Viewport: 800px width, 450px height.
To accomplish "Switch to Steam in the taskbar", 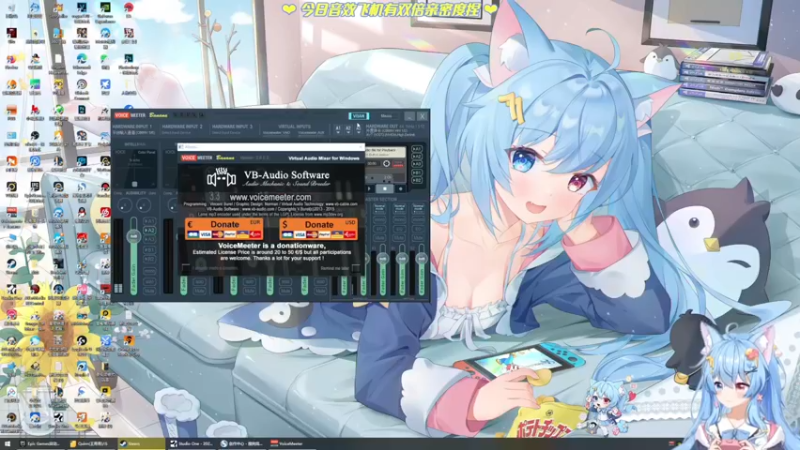I will 140,444.
